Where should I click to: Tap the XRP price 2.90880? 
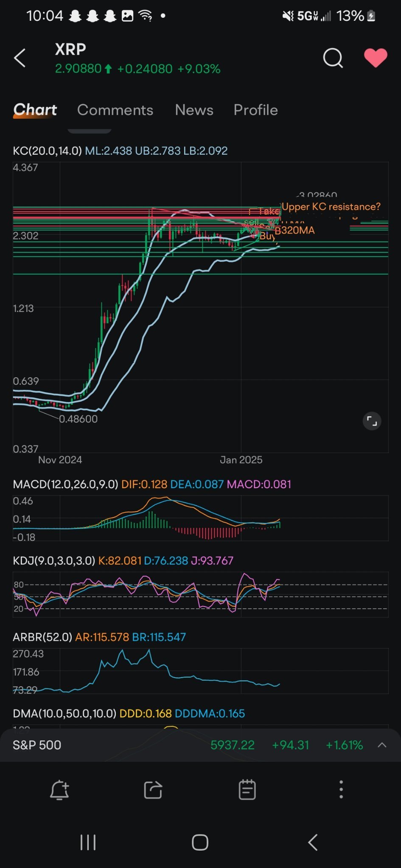coord(79,69)
